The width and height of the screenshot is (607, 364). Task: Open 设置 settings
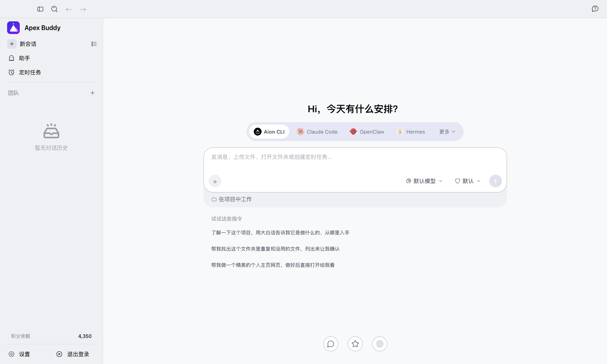point(19,354)
